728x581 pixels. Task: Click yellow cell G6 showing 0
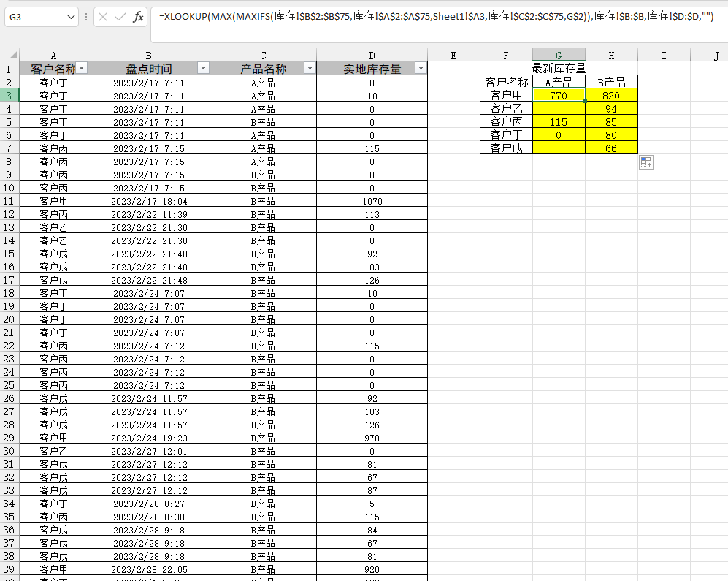[x=559, y=134]
